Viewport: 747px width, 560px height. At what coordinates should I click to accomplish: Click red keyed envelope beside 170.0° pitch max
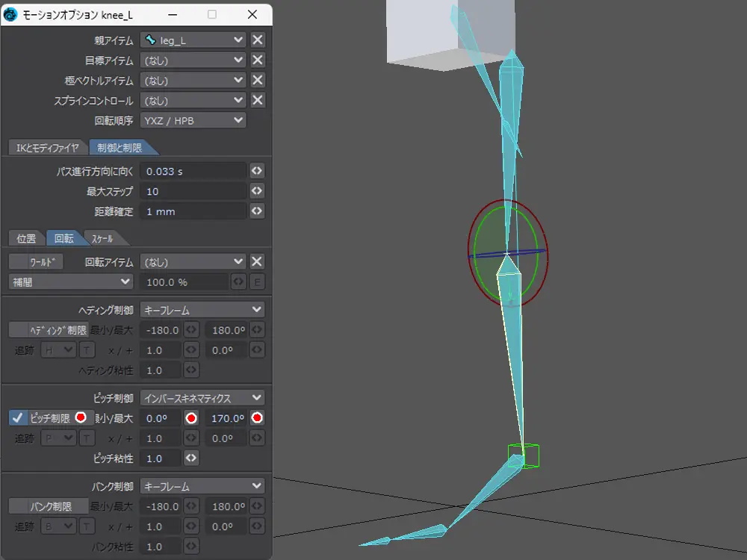click(x=257, y=418)
